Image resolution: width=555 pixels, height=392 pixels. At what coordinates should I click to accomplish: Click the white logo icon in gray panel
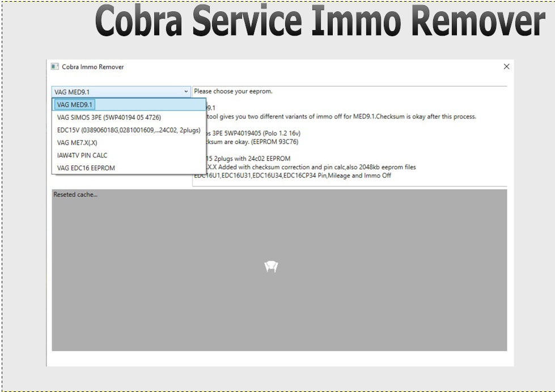pos(272,266)
